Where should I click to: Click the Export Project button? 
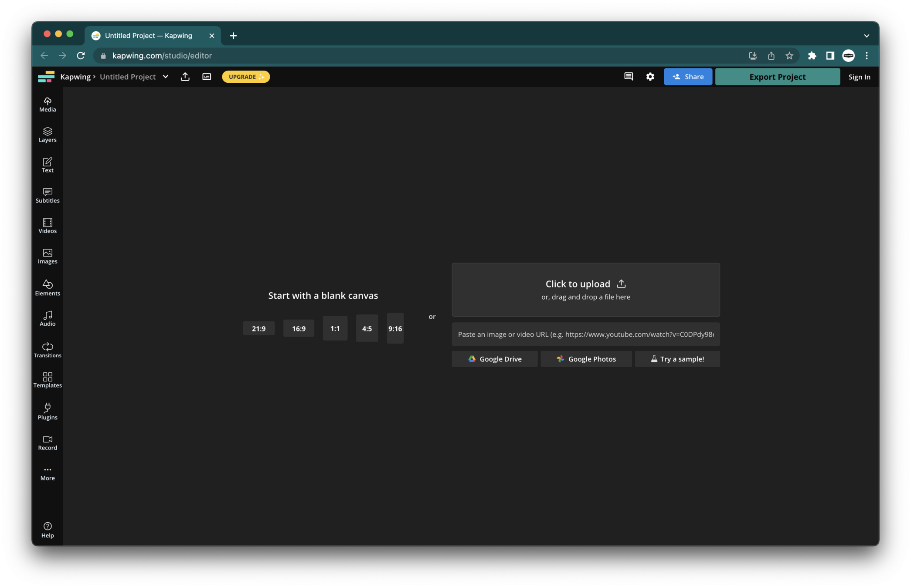tap(777, 77)
